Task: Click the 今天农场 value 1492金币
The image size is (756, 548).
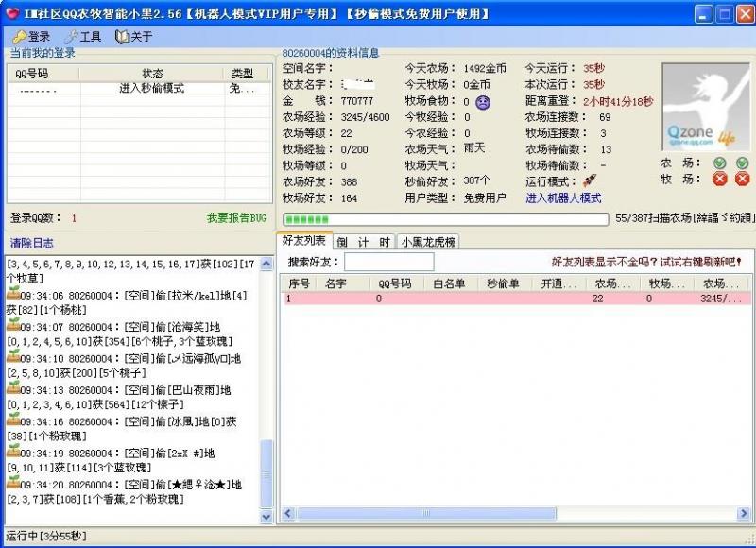Action: [x=485, y=68]
